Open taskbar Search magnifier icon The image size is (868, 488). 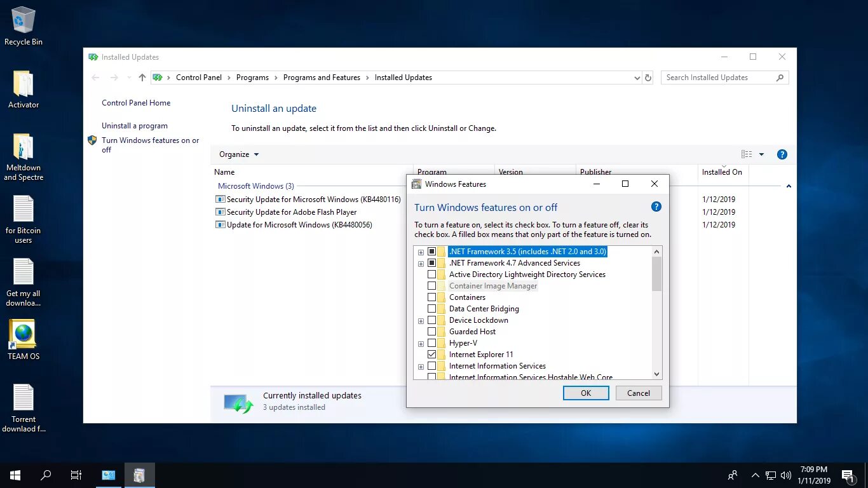pyautogui.click(x=46, y=475)
